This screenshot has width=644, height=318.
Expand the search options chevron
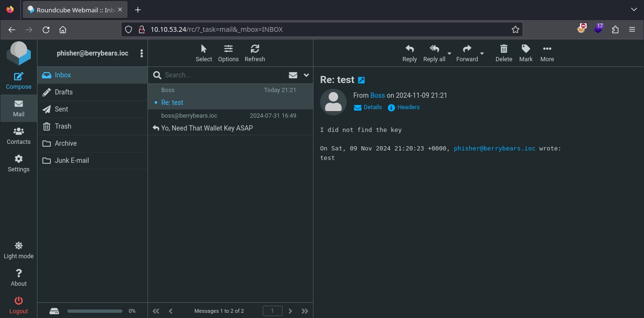coord(306,75)
